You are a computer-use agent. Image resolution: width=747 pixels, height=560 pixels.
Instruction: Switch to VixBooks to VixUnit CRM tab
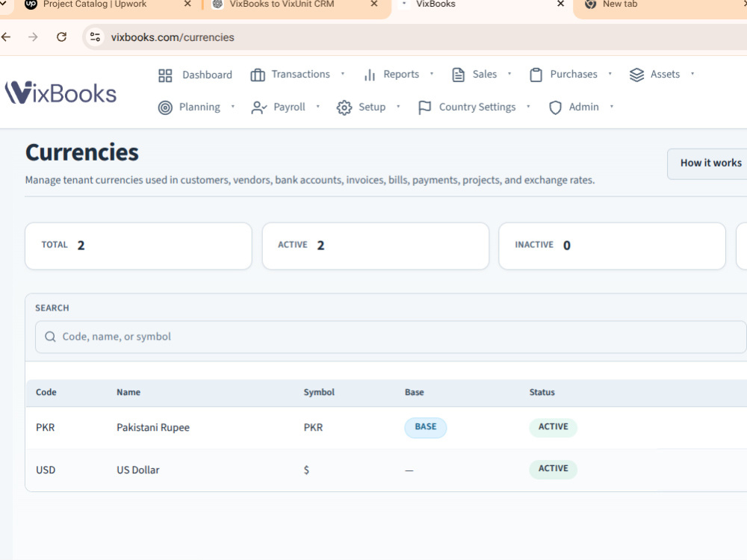[282, 4]
